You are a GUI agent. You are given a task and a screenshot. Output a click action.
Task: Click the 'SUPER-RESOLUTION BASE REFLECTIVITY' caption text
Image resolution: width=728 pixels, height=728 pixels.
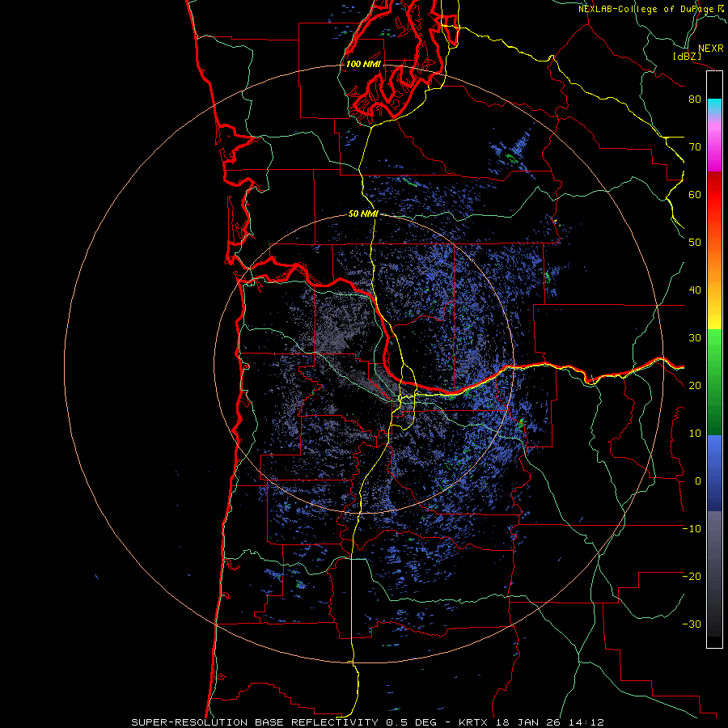pos(255,722)
